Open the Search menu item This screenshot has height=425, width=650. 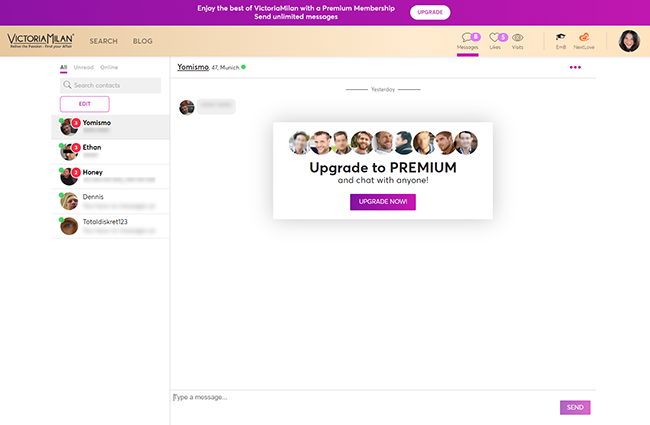(103, 41)
